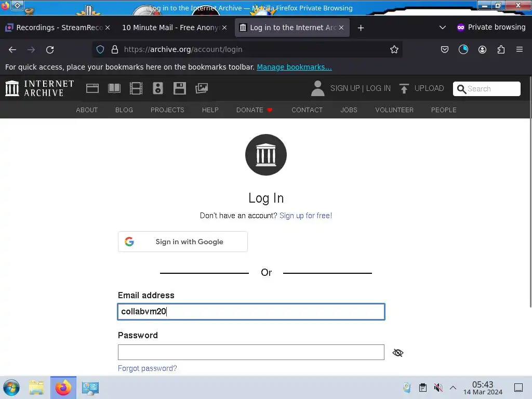The width and height of the screenshot is (532, 399).
Task: Click the URL address bar
Action: (x=247, y=49)
